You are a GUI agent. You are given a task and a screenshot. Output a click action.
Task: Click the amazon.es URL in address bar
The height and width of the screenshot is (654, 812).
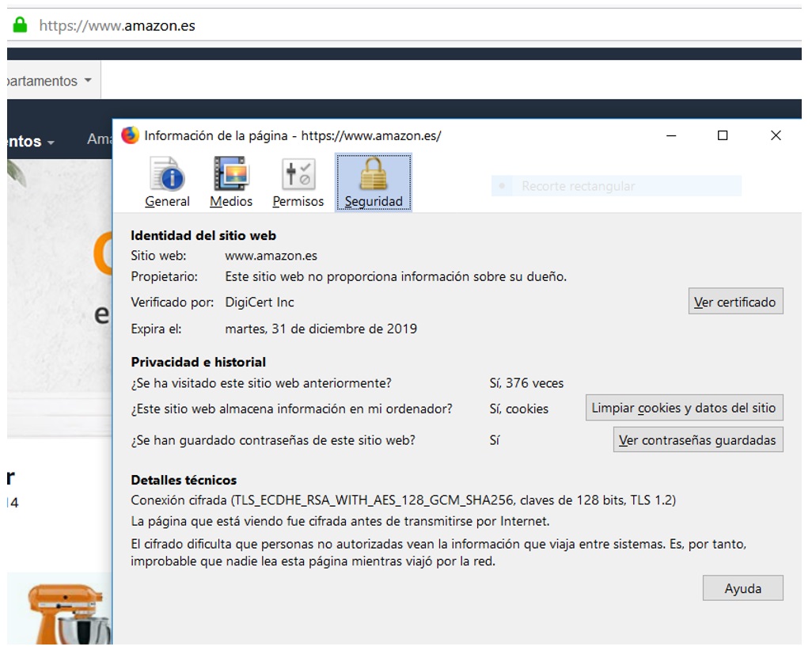pos(117,25)
